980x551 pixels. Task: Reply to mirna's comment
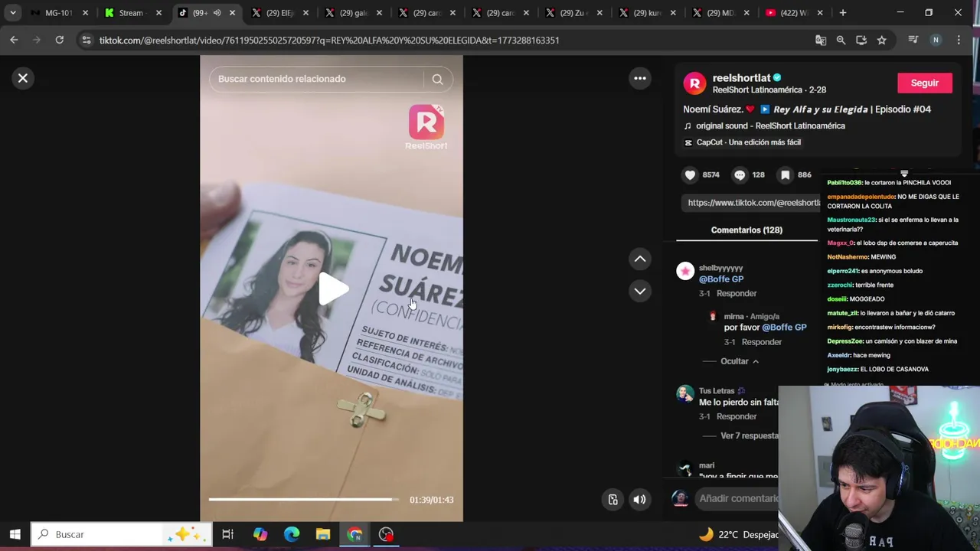click(x=761, y=342)
